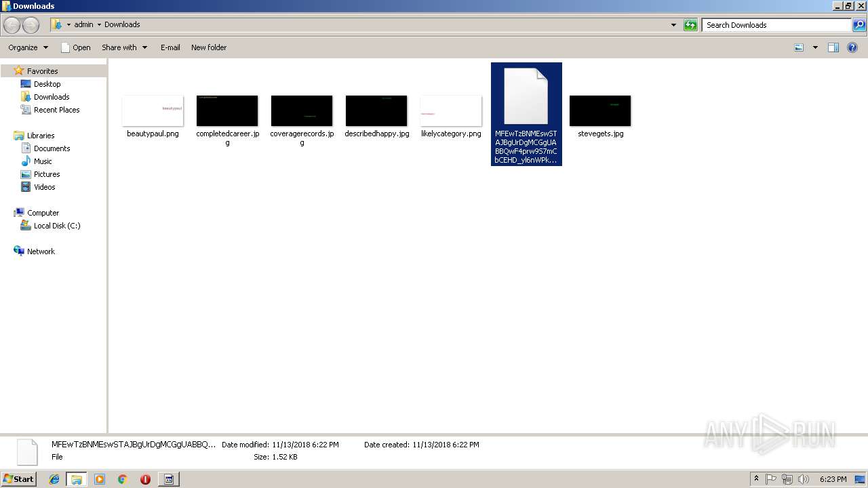868x488 pixels.
Task: Select Network in the navigation pane
Action: pos(41,251)
